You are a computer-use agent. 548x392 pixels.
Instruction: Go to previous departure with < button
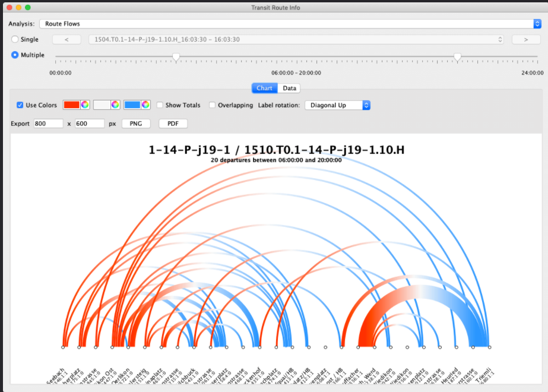[x=66, y=40]
